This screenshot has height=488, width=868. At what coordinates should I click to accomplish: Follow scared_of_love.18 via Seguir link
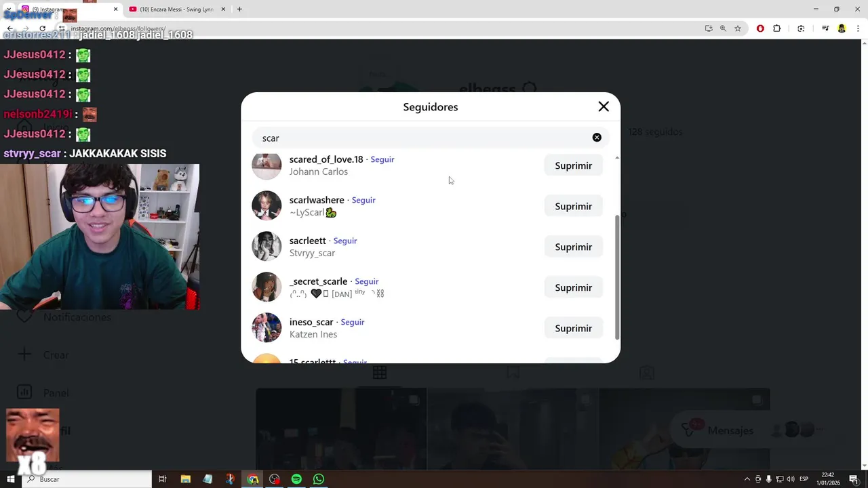point(382,159)
